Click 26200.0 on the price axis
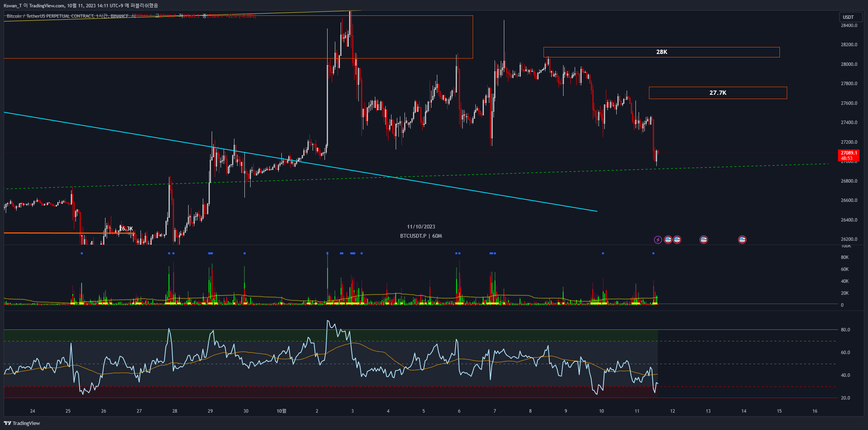The image size is (868, 430). tap(849, 239)
